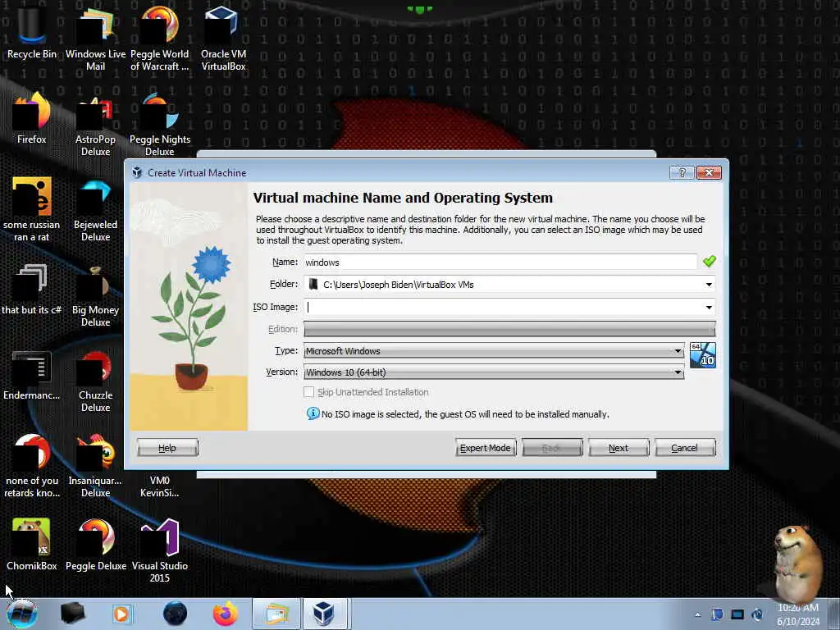Open the dark globe taskbar icon
840x630 pixels.
176,614
